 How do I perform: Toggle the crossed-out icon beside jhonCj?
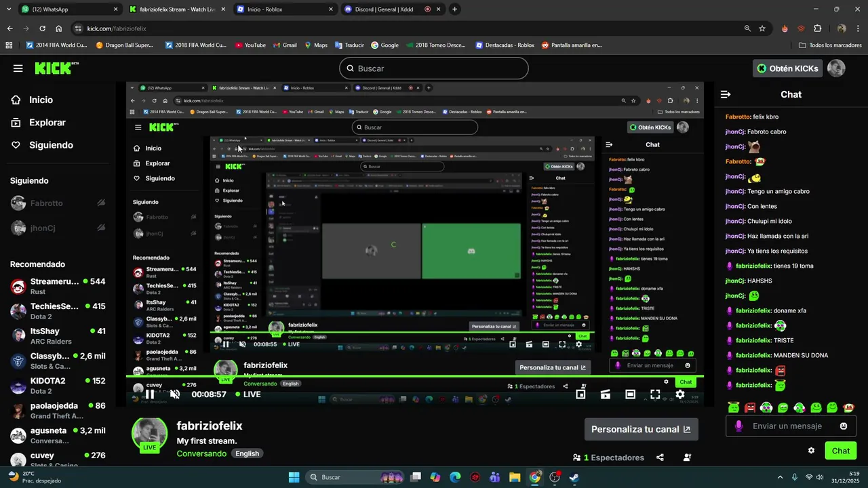[x=101, y=228]
